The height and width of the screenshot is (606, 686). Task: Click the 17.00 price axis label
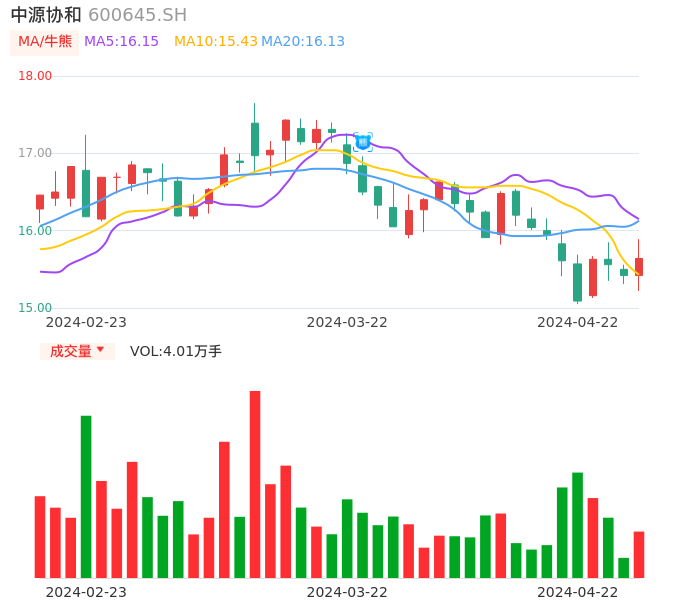tap(35, 153)
